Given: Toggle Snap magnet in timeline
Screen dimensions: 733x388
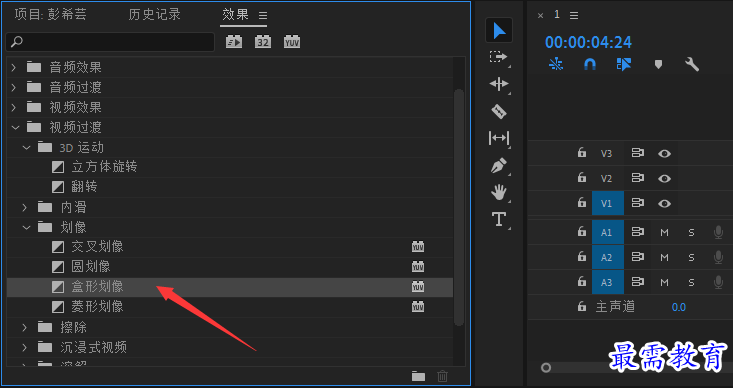Looking at the screenshot, I should (590, 64).
